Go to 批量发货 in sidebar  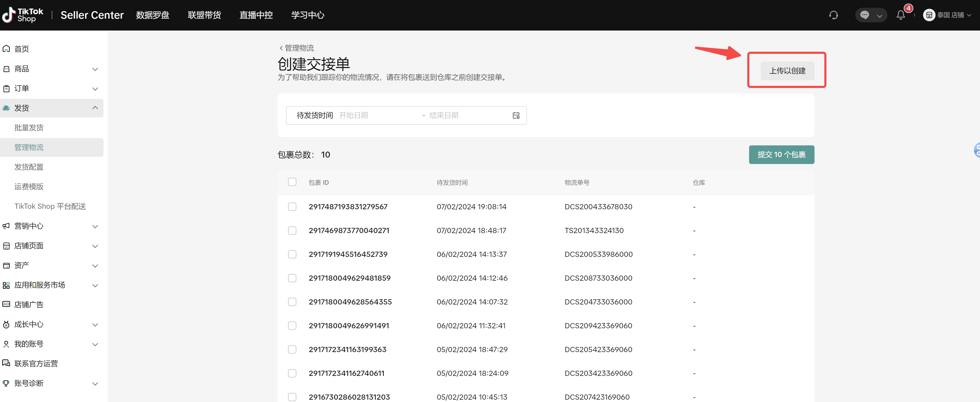point(29,128)
